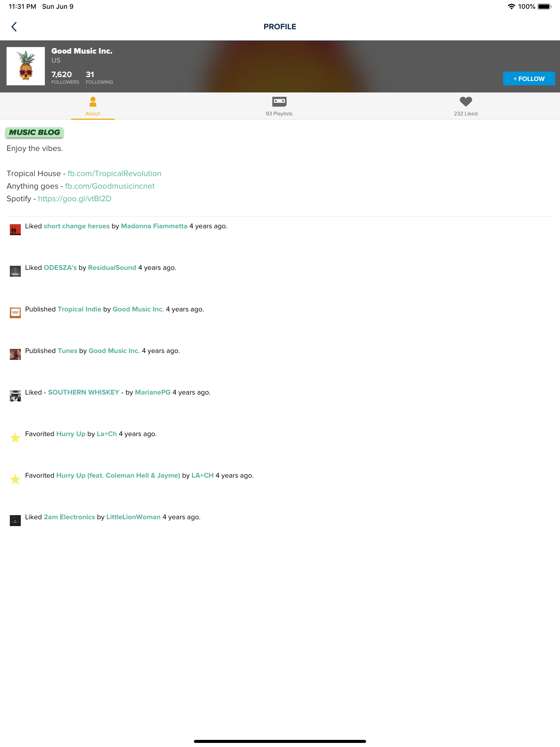Tap the 2am Electronics thumbnail
This screenshot has width=560, height=747.
(x=15, y=520)
